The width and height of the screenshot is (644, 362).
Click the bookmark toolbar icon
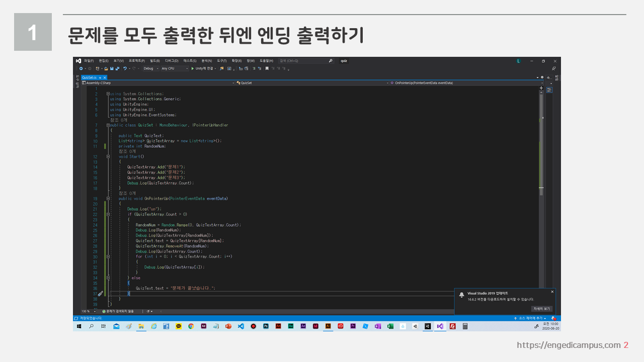tap(267, 68)
